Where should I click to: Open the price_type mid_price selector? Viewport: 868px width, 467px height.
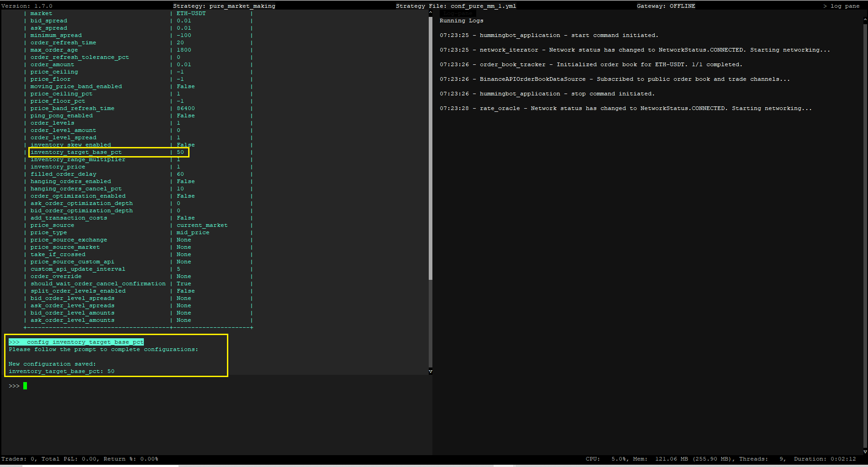[x=193, y=232]
